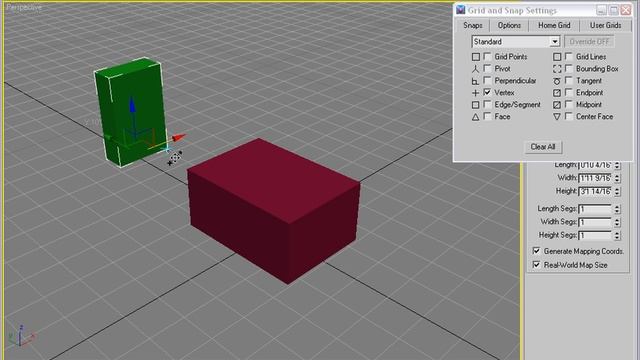Viewport: 640px width, 360px height.
Task: Click the Height value field
Action: click(595, 191)
